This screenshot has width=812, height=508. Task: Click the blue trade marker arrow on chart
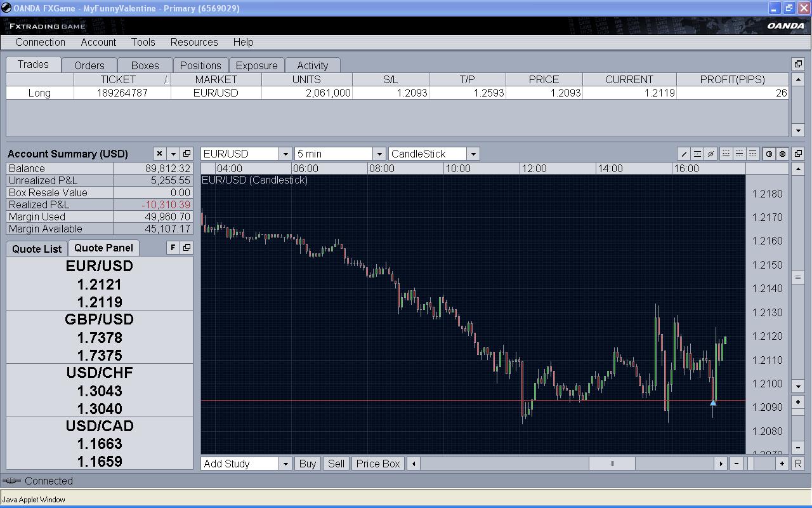(713, 403)
